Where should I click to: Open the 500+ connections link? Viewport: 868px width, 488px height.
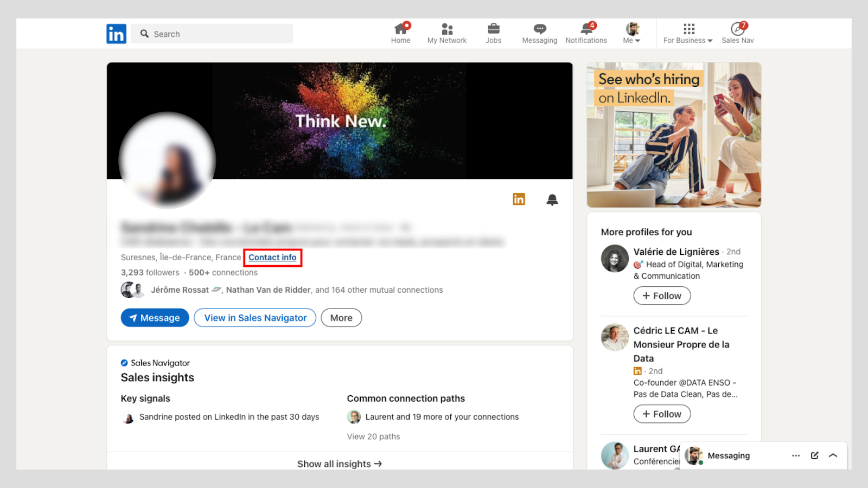coord(223,273)
